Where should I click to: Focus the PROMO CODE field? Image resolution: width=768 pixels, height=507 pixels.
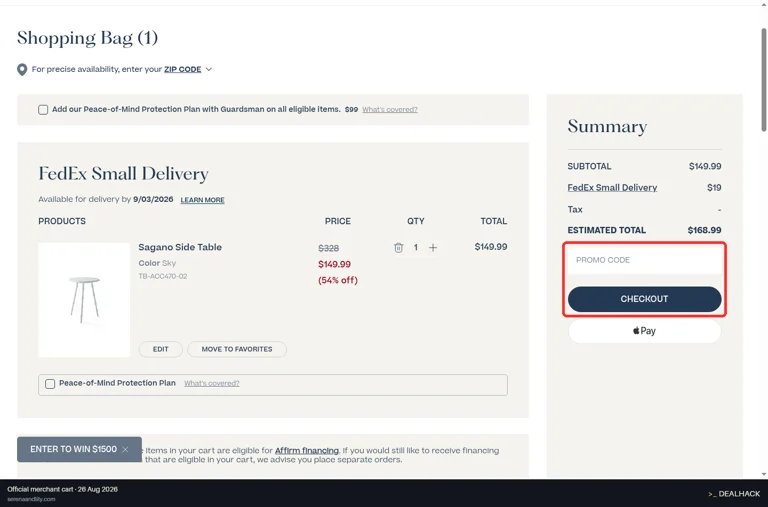click(645, 260)
